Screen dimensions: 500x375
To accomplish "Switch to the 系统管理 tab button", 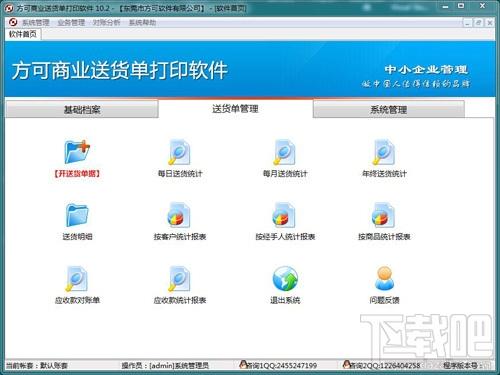I will pyautogui.click(x=389, y=109).
